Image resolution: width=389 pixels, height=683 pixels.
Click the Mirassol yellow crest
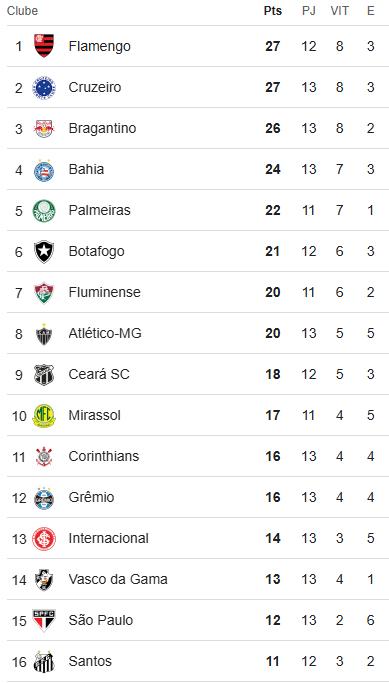[44, 416]
